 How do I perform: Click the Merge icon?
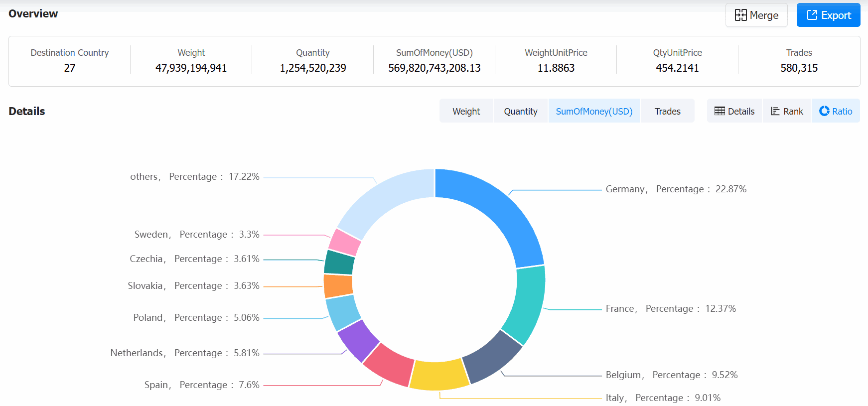pos(740,15)
